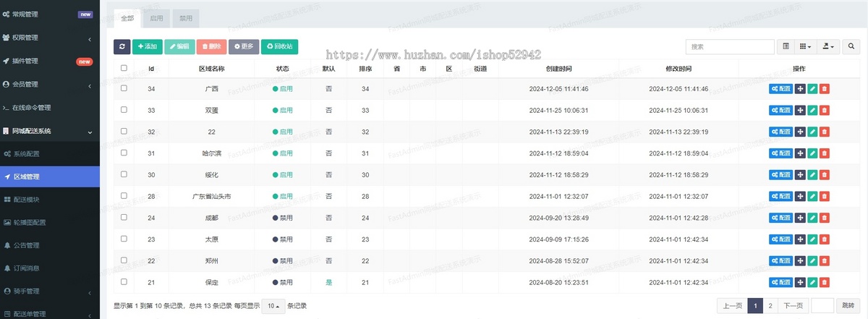This screenshot has height=319, width=868.
Task: Open the export data dropdown
Action: (x=828, y=46)
